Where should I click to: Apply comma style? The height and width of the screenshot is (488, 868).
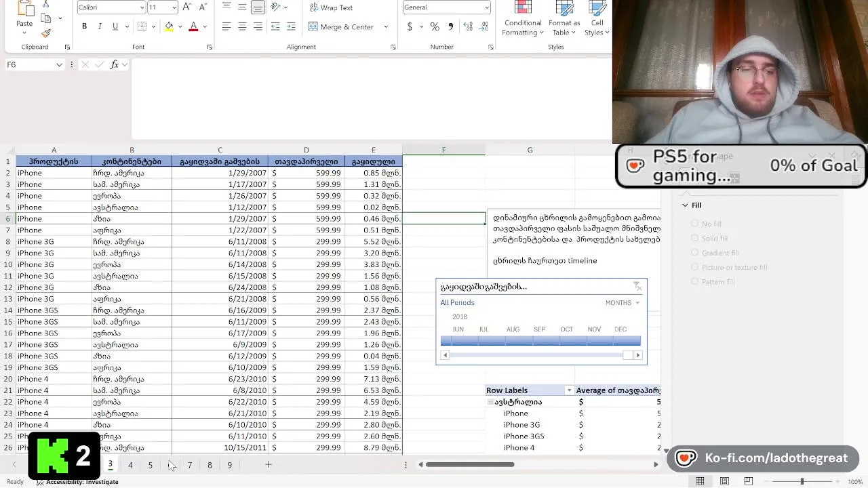451,26
